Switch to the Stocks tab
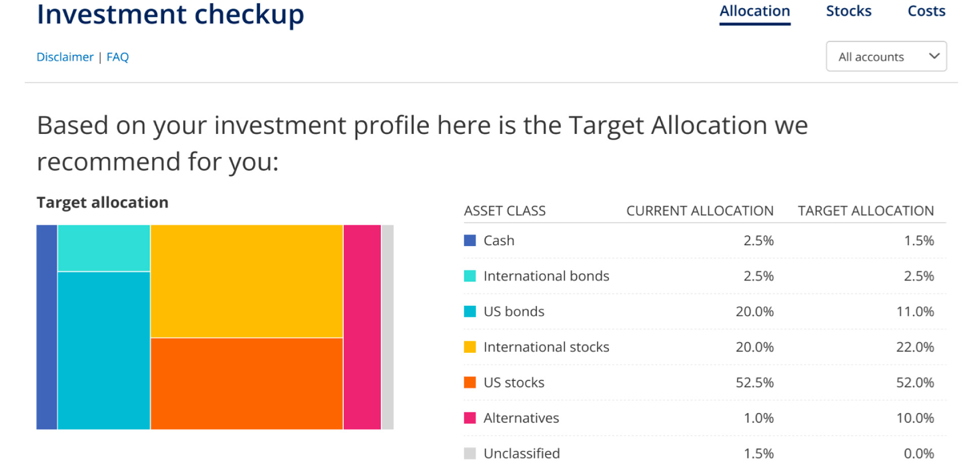980x465 pixels. (x=849, y=11)
